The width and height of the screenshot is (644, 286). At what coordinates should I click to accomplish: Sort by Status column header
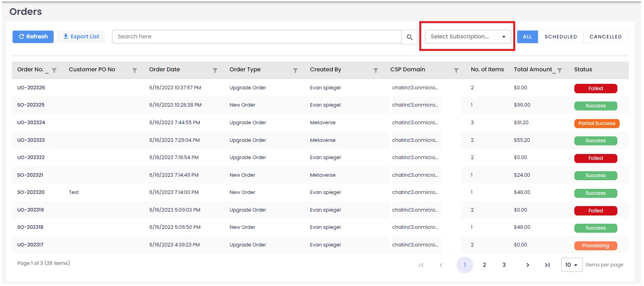pos(583,69)
